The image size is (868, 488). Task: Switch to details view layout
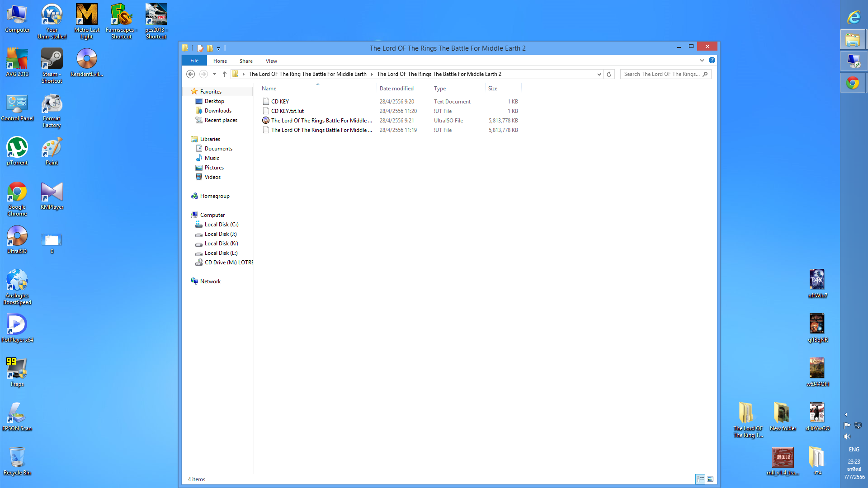(x=700, y=479)
